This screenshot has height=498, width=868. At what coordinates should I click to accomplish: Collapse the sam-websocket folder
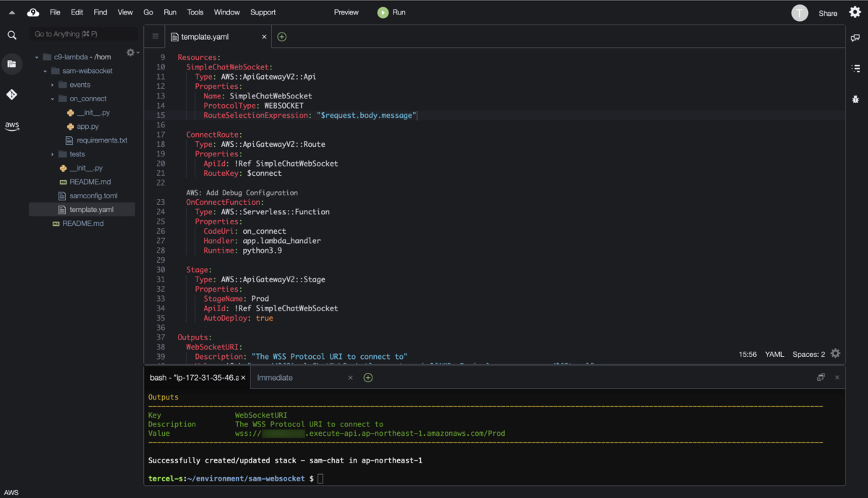click(x=45, y=71)
